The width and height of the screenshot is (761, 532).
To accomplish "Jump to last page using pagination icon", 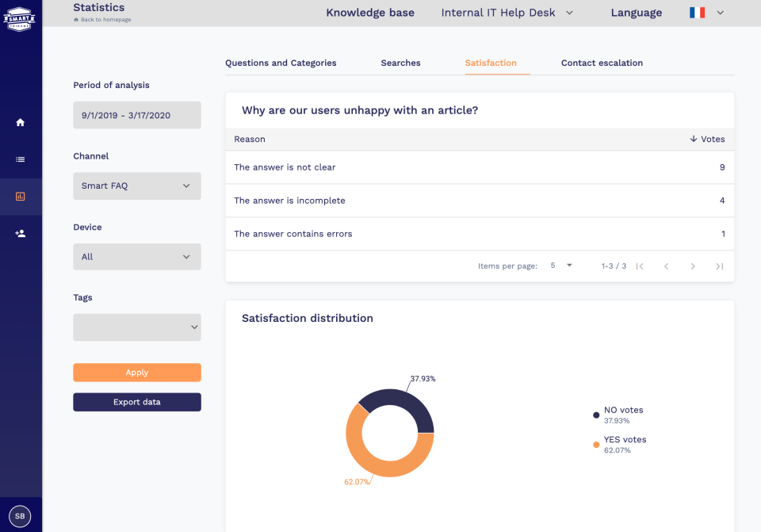I will pos(719,266).
